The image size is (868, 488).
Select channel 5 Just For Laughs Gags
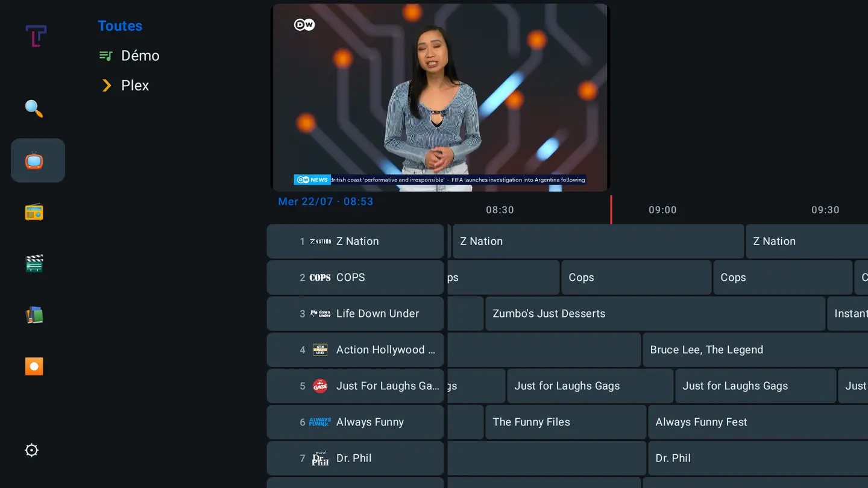356,386
